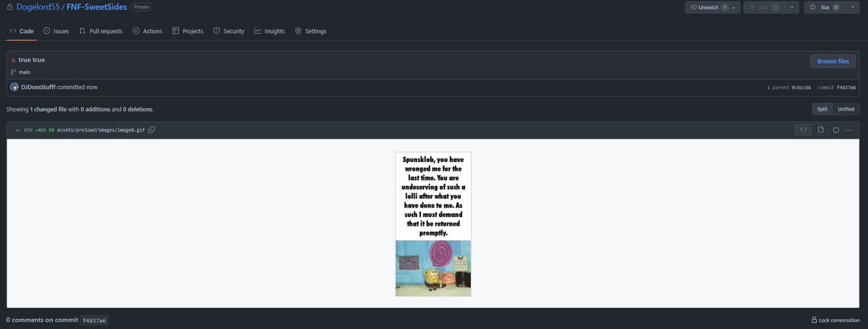Viewport: 868px width, 329px height.
Task: Click the Spunsklob meme image preview
Action: pyautogui.click(x=433, y=224)
